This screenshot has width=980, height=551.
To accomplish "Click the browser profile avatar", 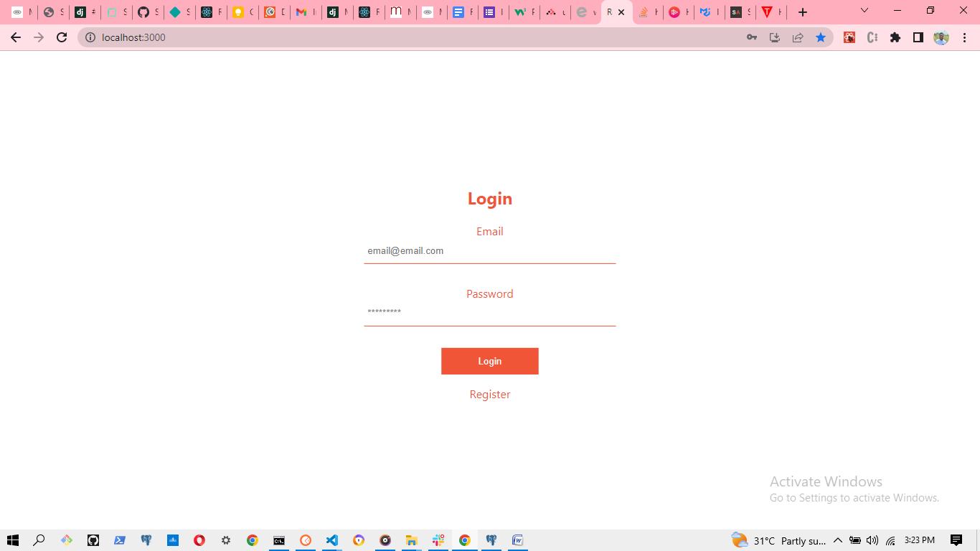I will point(941,37).
